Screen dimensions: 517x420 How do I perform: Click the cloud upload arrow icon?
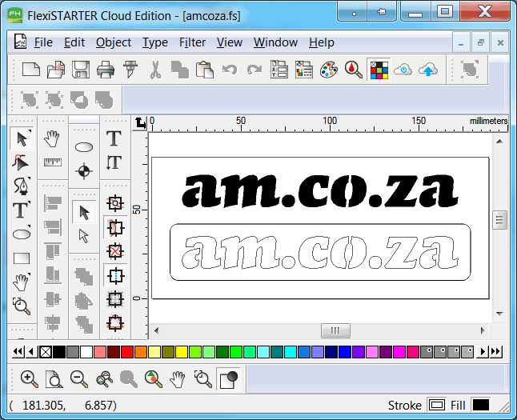click(428, 70)
